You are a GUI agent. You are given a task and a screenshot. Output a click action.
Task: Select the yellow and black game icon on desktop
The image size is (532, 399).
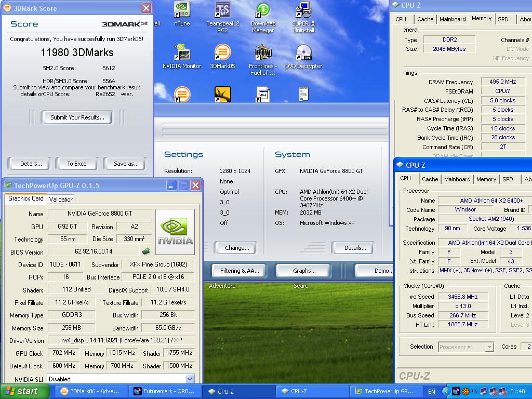pos(223,95)
